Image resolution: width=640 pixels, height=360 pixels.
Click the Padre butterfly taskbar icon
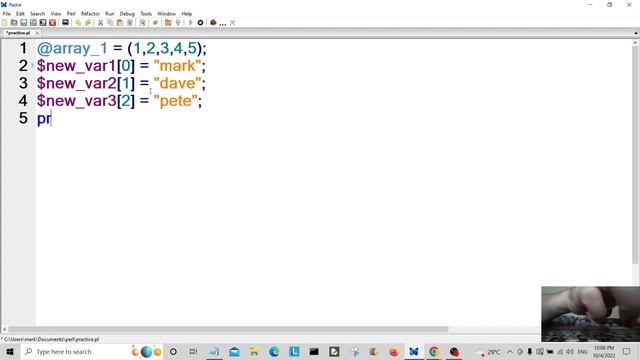tap(414, 351)
